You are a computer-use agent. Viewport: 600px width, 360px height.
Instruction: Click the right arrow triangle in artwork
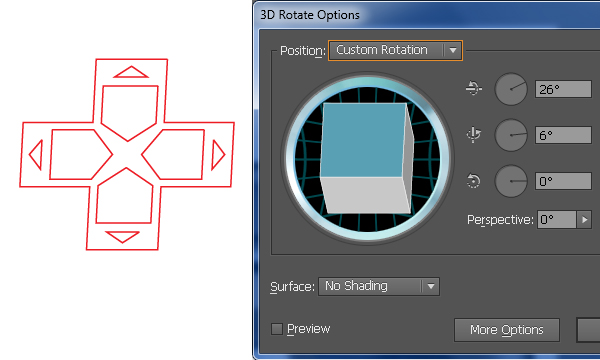pos(218,155)
